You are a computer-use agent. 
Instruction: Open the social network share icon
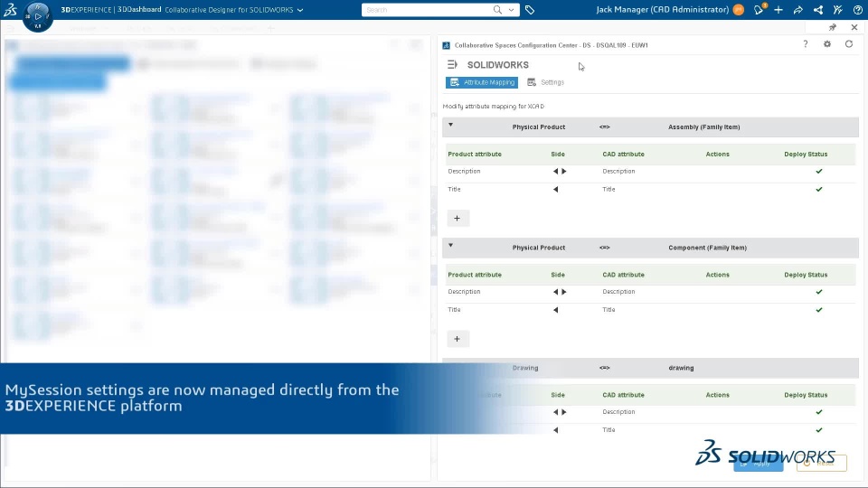[817, 9]
